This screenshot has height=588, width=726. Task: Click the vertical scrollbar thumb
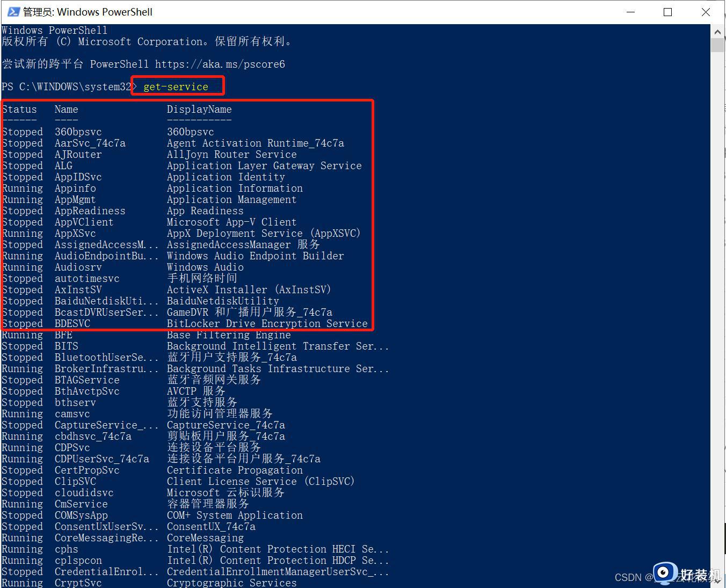[x=718, y=45]
